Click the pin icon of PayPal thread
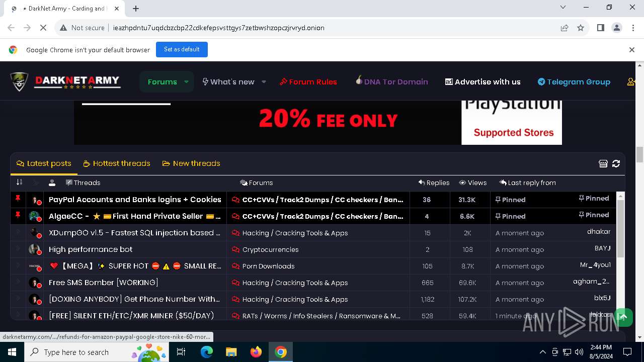The image size is (644, 362). 18,199
